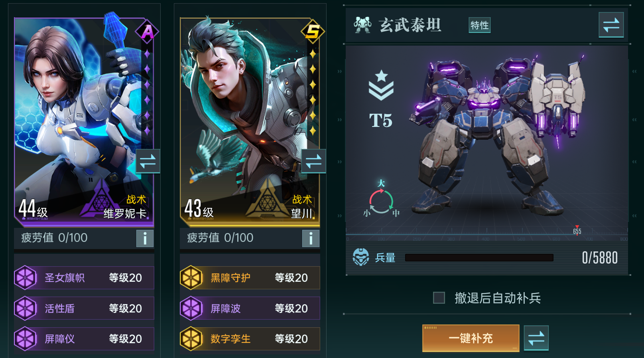
Task: Click the 兵量 troop amount bar
Action: (x=479, y=257)
